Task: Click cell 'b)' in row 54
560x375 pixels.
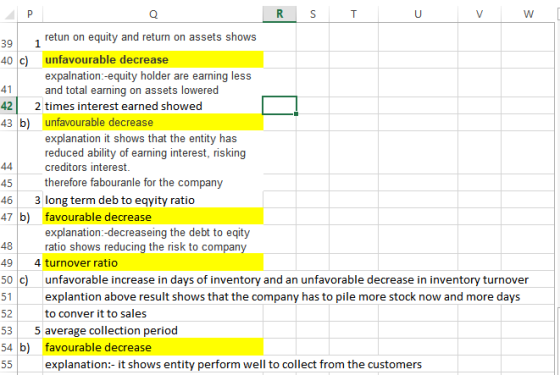Action: tap(30, 347)
